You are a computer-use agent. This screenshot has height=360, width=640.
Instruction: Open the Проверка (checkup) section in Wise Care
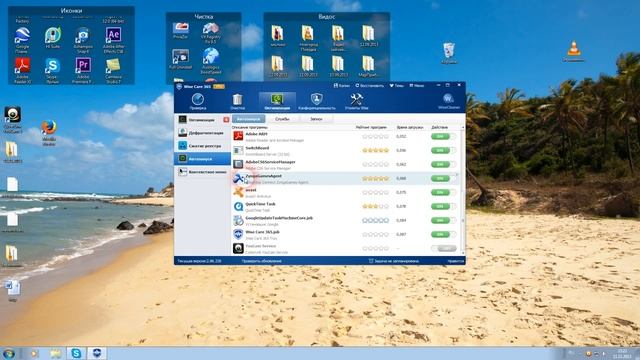click(x=198, y=102)
